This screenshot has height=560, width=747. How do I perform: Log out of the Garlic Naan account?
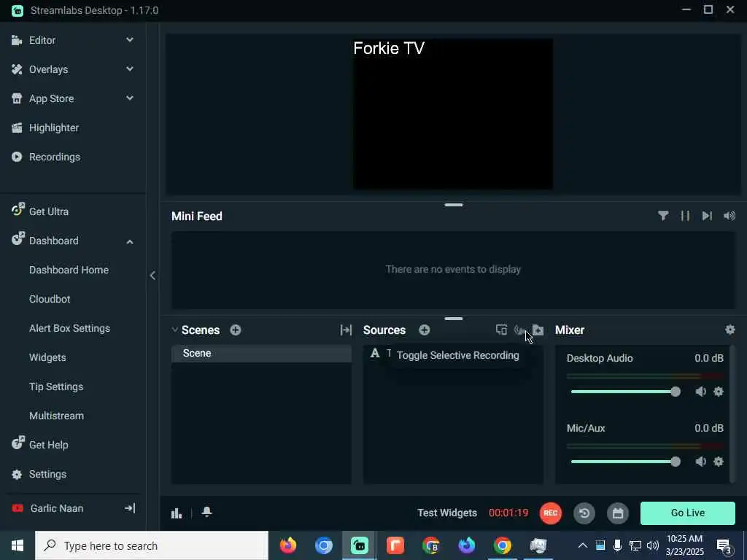pyautogui.click(x=130, y=508)
